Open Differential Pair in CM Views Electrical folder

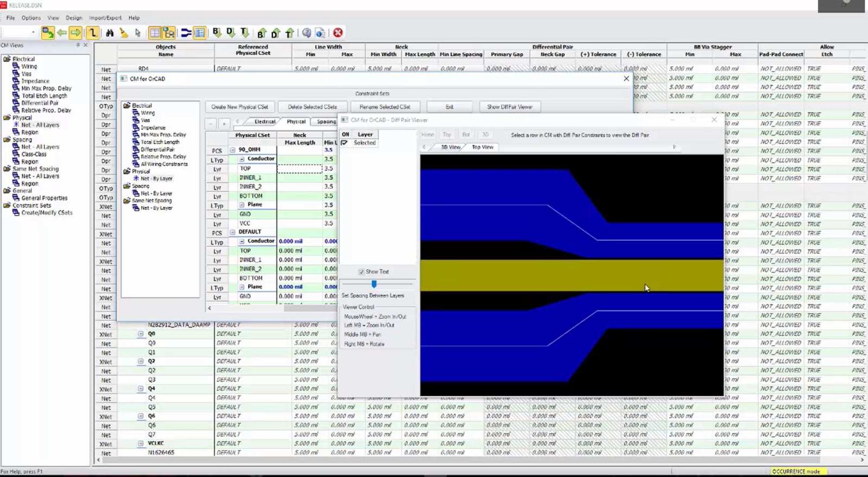coord(40,103)
